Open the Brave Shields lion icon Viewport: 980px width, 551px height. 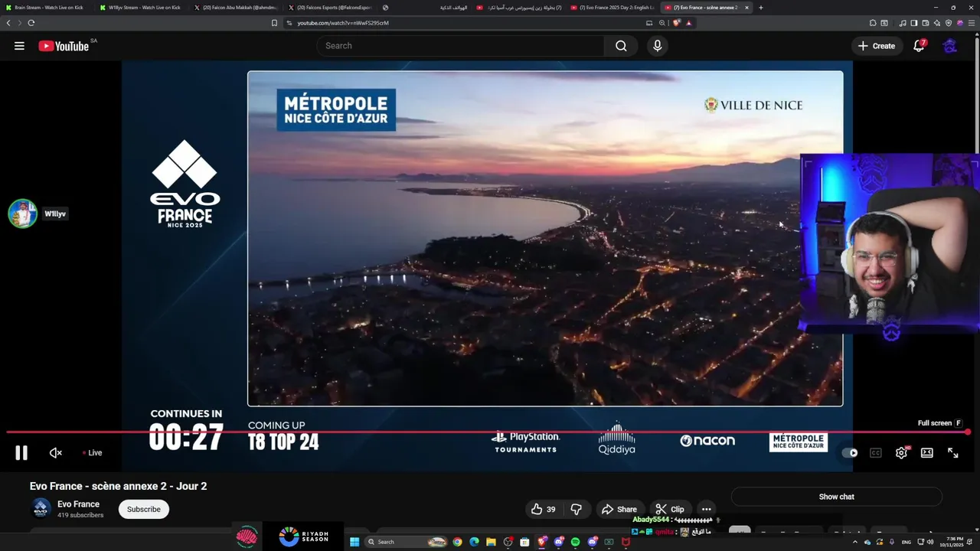click(676, 23)
